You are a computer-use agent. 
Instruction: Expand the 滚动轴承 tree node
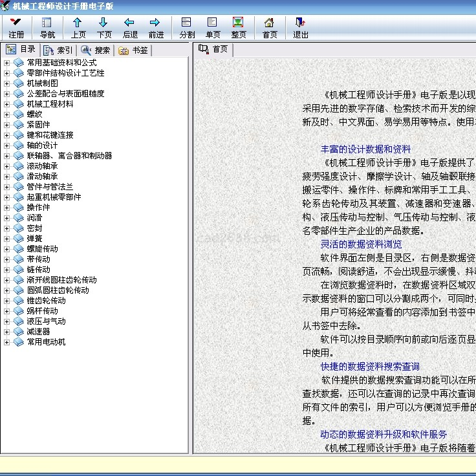click(7, 166)
